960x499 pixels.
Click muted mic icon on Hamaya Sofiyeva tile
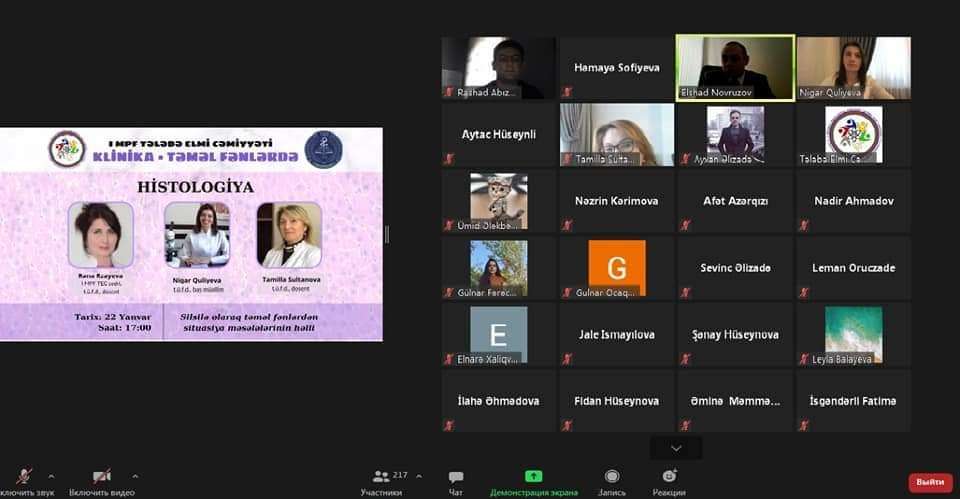click(x=568, y=92)
